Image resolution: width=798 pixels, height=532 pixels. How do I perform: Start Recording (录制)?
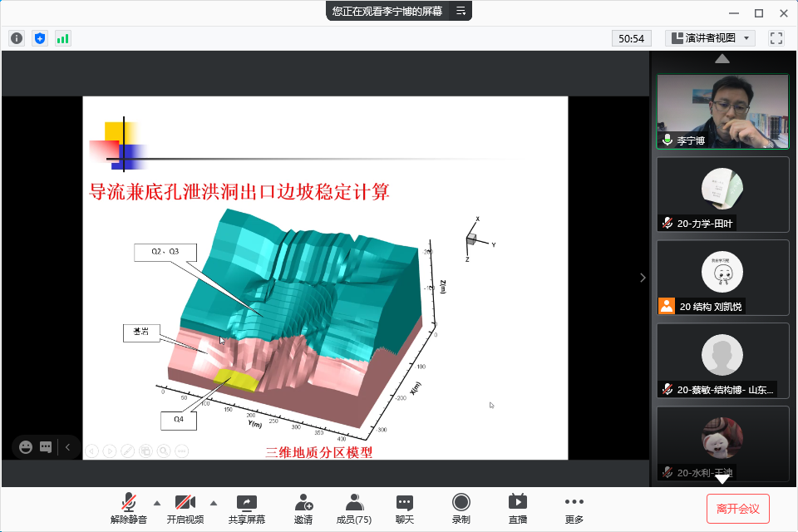point(461,508)
